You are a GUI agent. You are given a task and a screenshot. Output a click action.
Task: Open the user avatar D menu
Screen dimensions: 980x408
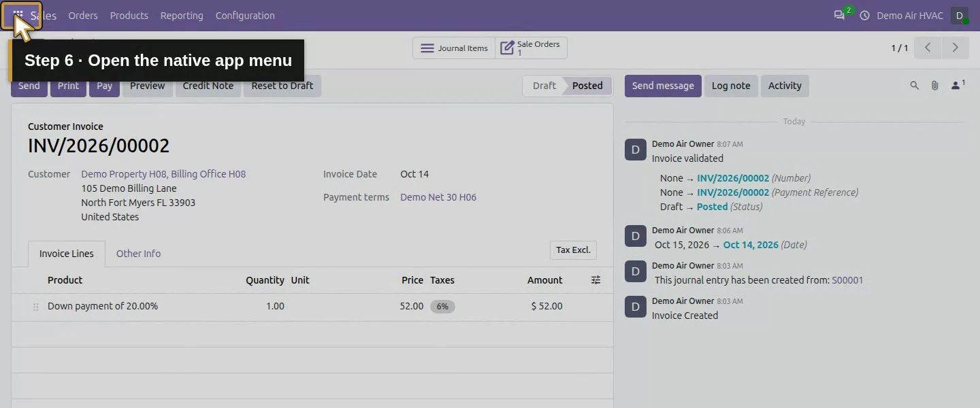960,16
